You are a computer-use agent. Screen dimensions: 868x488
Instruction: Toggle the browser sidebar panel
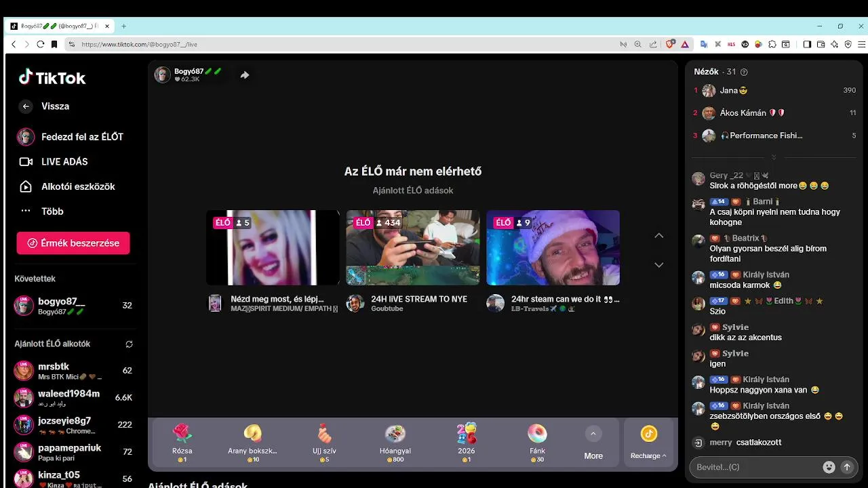tap(807, 44)
